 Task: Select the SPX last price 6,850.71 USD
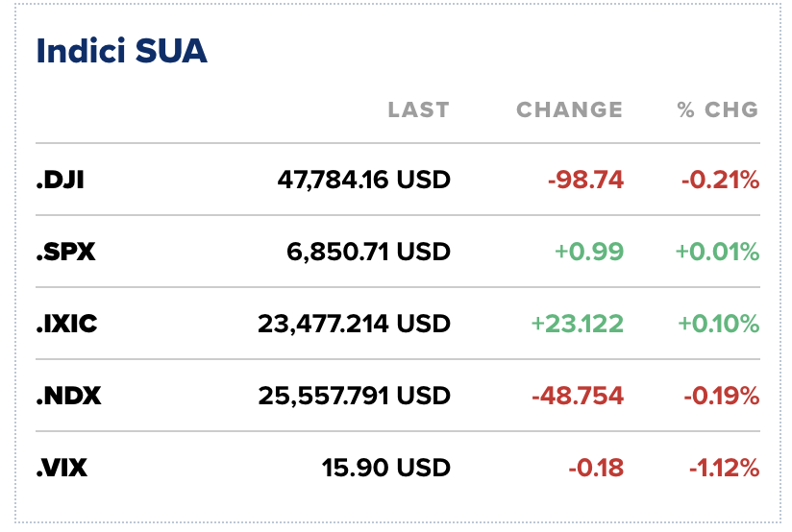368,252
